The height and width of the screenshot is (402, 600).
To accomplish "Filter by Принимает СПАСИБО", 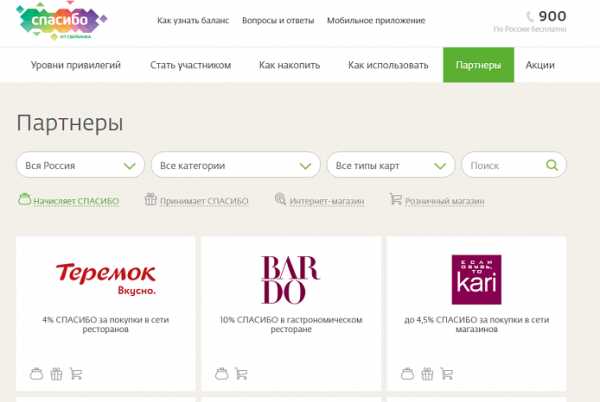I will coord(204,201).
